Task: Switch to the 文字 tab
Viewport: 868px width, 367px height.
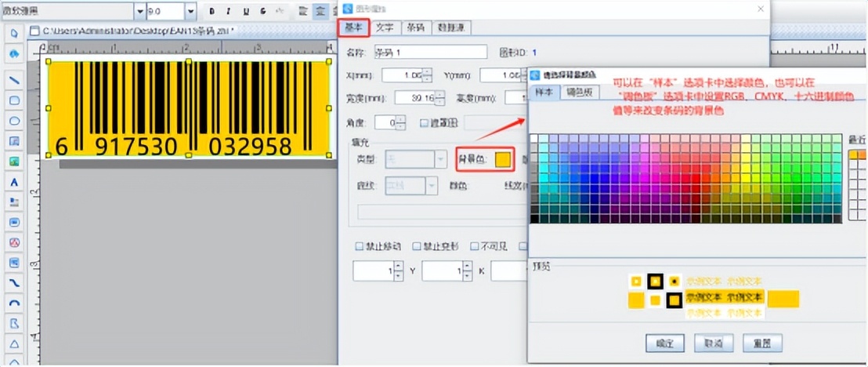Action: (384, 27)
